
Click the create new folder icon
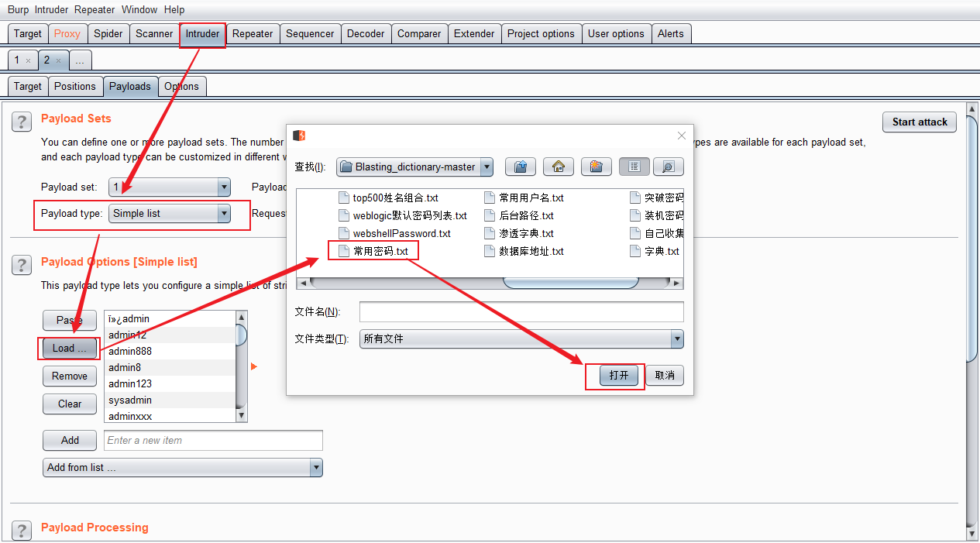tap(596, 167)
